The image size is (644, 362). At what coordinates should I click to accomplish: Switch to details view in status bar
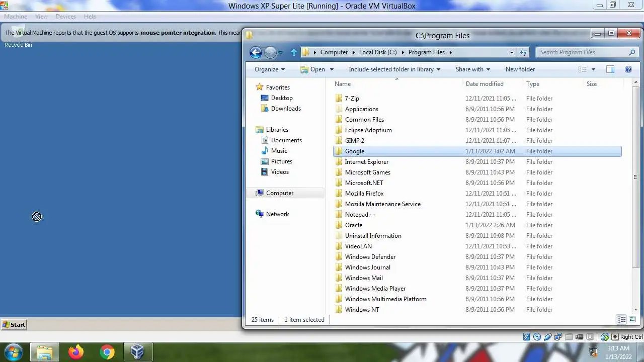point(621,320)
